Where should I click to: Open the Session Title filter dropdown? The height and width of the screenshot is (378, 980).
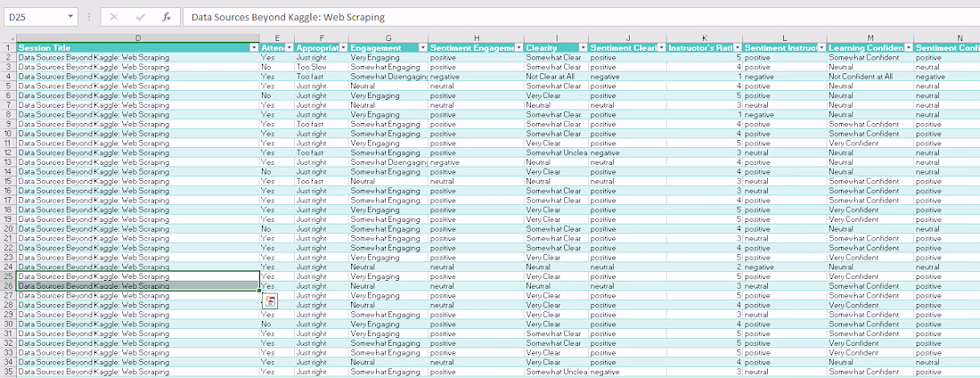254,48
